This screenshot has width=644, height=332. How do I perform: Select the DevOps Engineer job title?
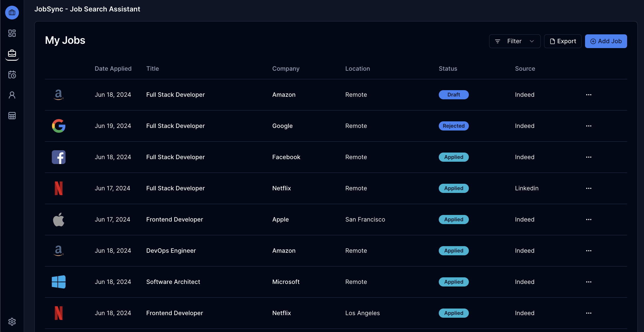point(171,251)
